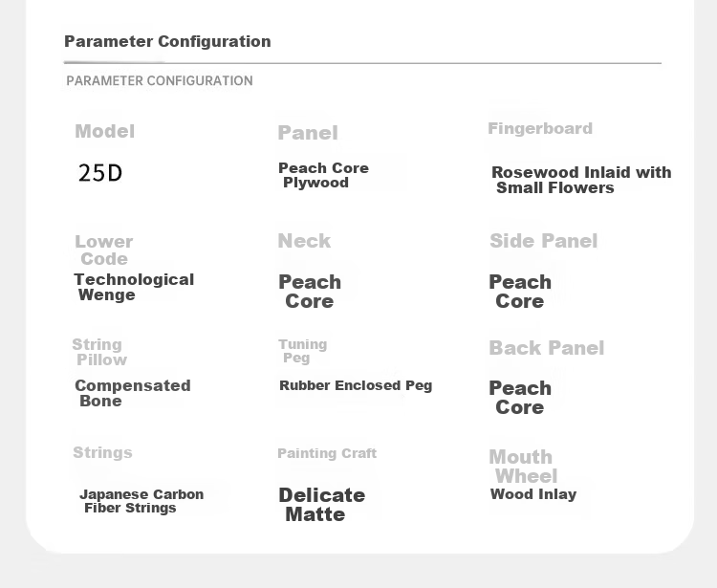Select Delicate Matte value
717x588 pixels.
(x=322, y=505)
